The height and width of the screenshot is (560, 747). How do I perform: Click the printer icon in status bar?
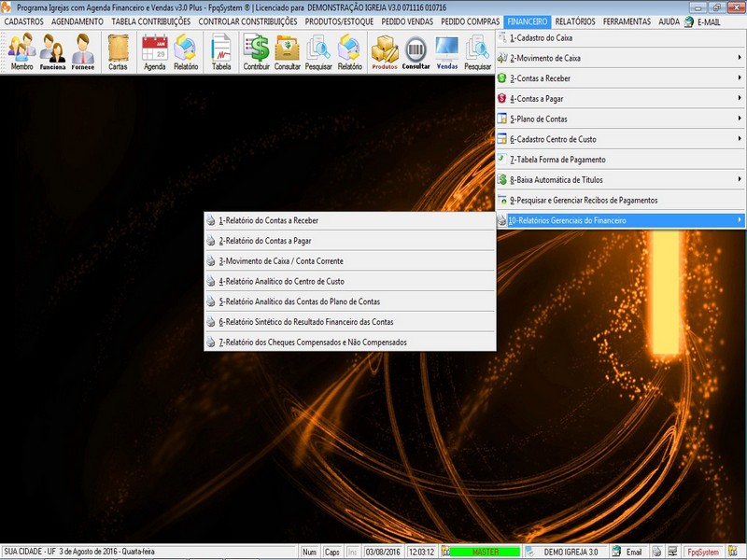click(x=657, y=552)
